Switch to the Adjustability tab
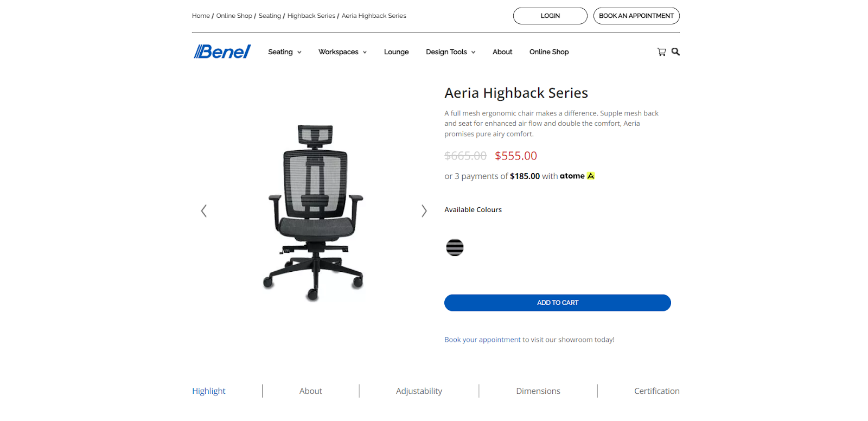This screenshot has width=868, height=421. tap(419, 391)
